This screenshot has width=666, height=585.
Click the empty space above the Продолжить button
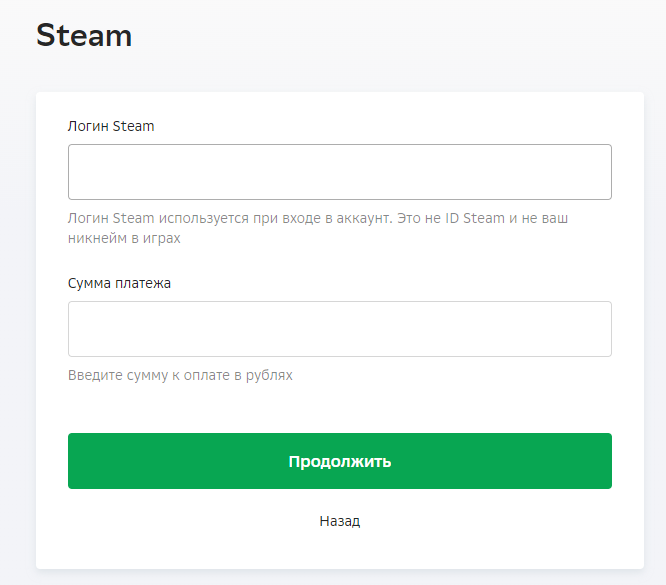click(340, 409)
